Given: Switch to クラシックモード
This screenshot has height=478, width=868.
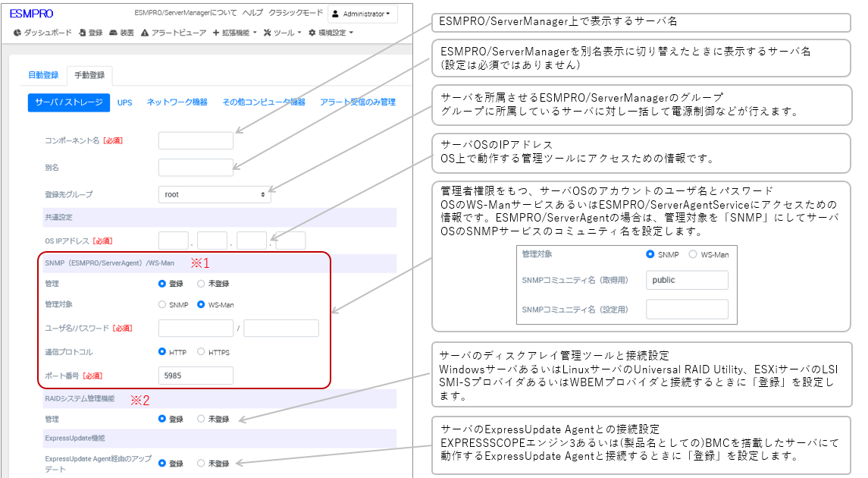Looking at the screenshot, I should pos(296,13).
